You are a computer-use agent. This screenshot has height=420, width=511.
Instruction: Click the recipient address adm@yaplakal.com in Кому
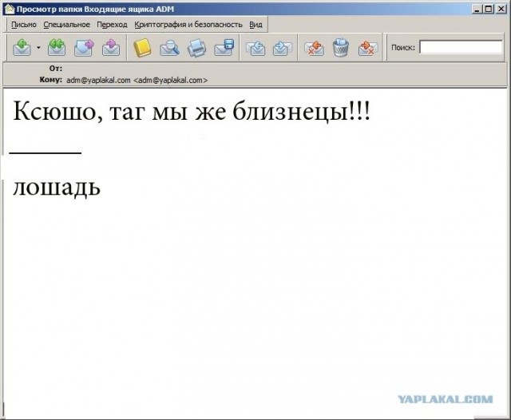coord(137,80)
